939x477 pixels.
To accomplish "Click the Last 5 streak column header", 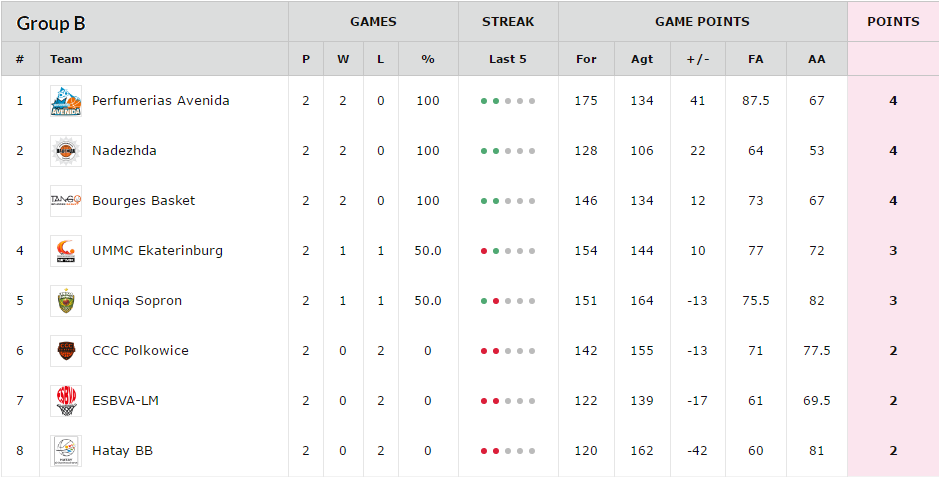I will tap(508, 59).
